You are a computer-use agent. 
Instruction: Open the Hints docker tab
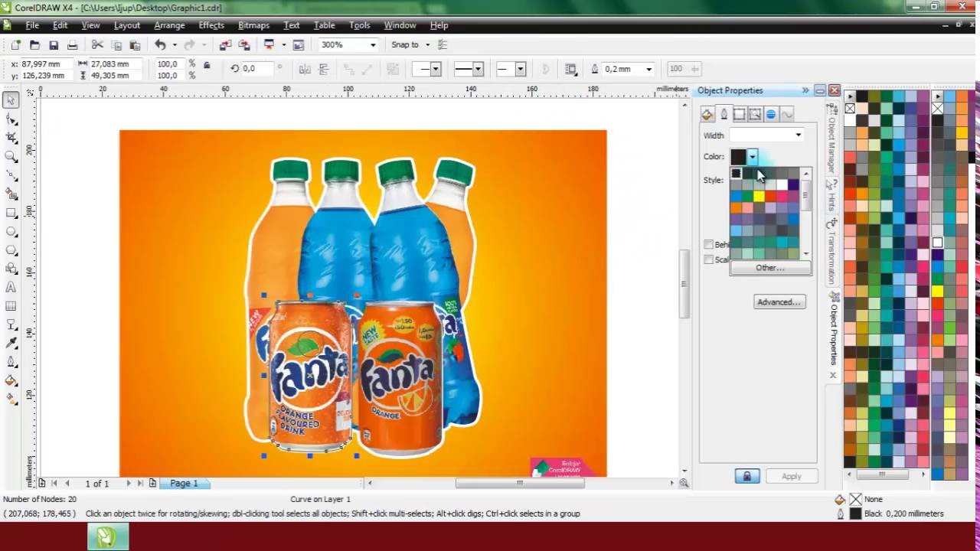831,196
